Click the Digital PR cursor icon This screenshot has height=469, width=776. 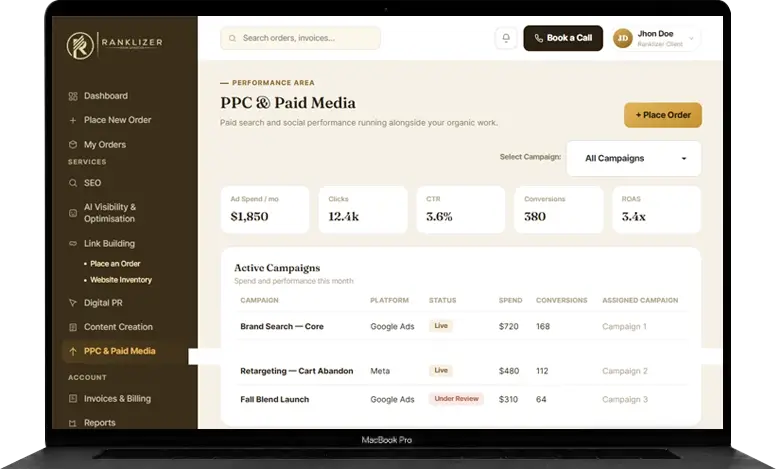[x=73, y=303]
